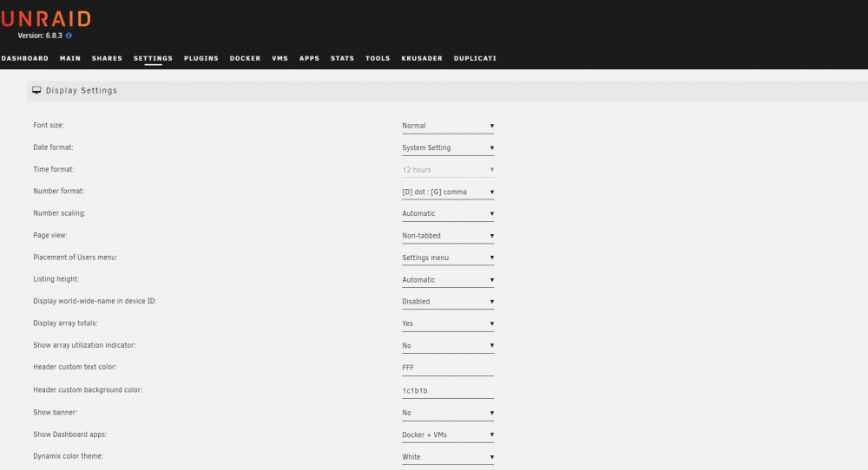Click the Time format label
The width and height of the screenshot is (868, 470).
click(54, 169)
